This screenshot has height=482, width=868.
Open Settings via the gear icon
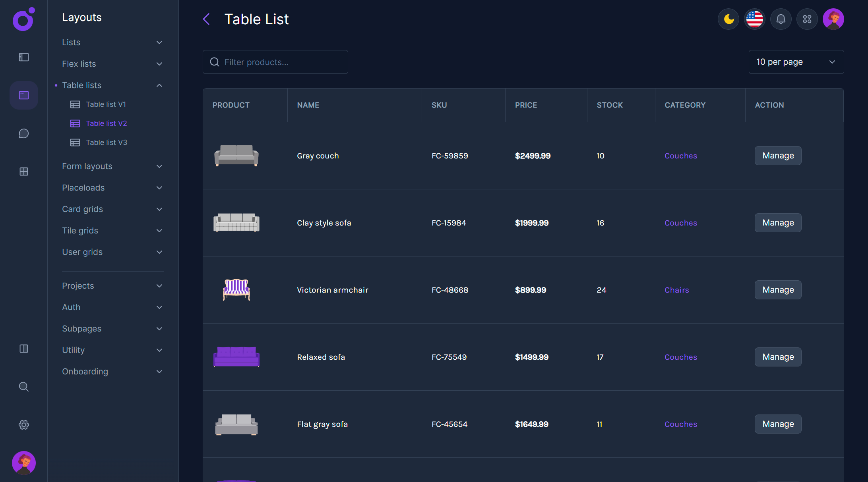pos(23,424)
